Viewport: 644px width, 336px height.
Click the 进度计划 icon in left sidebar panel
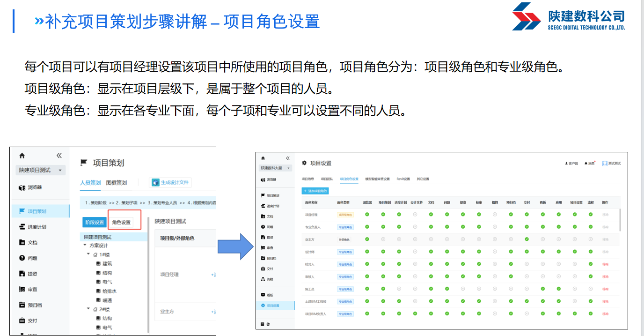pyautogui.click(x=22, y=227)
